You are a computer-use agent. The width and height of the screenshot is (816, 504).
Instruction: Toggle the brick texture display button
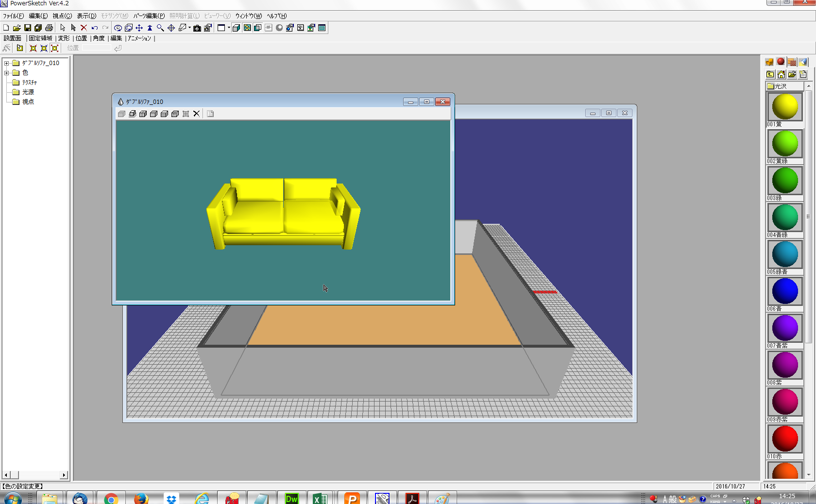coord(247,28)
